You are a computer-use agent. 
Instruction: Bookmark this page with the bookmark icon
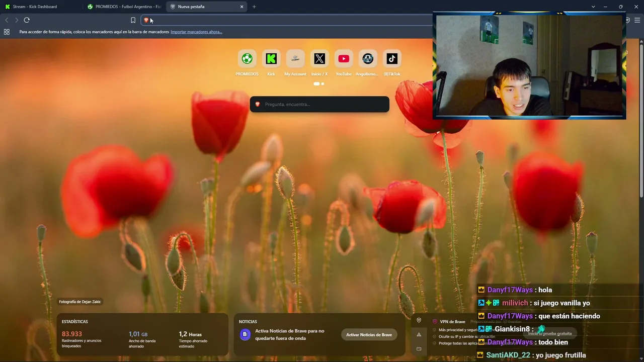click(133, 20)
